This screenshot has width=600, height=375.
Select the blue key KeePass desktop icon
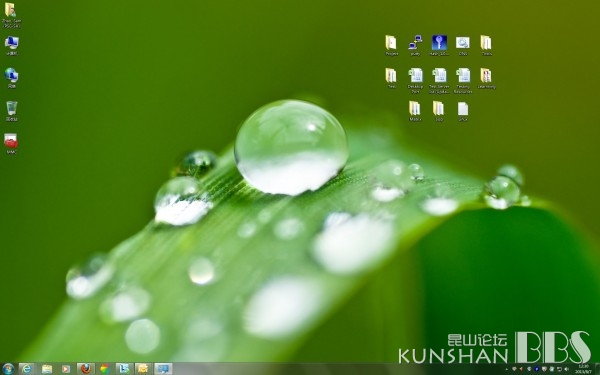[439, 45]
